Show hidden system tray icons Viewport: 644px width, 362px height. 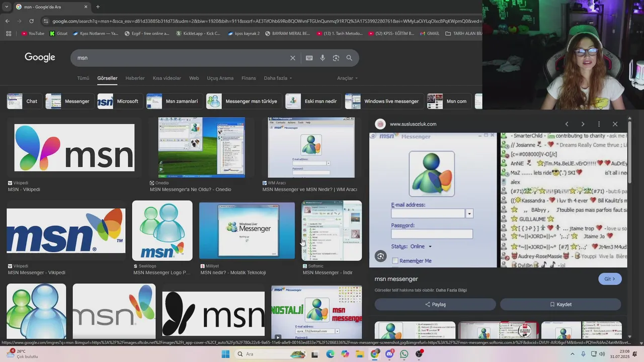coord(572,354)
